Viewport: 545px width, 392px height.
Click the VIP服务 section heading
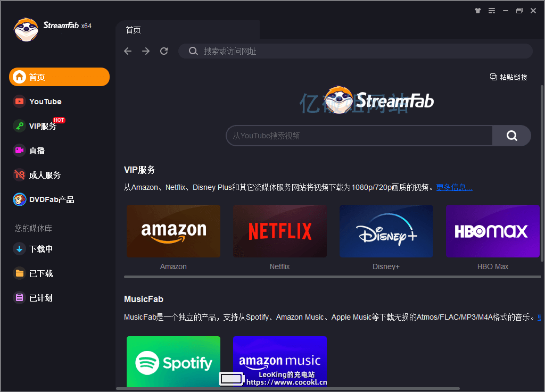click(140, 170)
